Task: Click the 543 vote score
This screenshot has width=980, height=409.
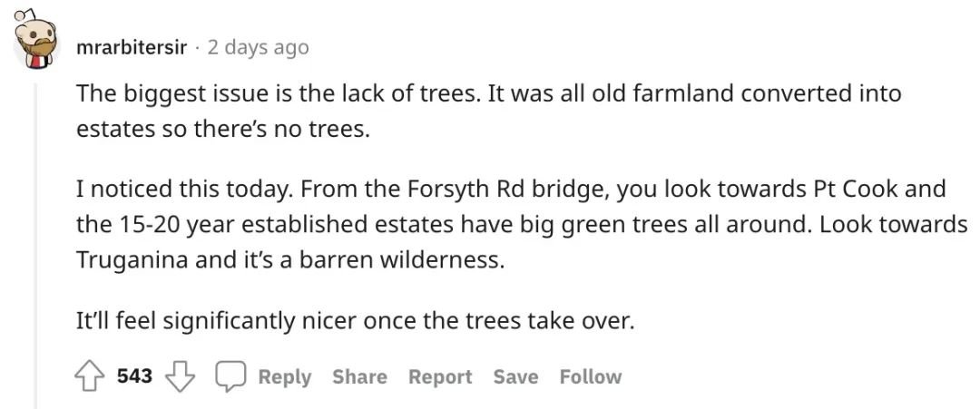Action: [x=135, y=376]
